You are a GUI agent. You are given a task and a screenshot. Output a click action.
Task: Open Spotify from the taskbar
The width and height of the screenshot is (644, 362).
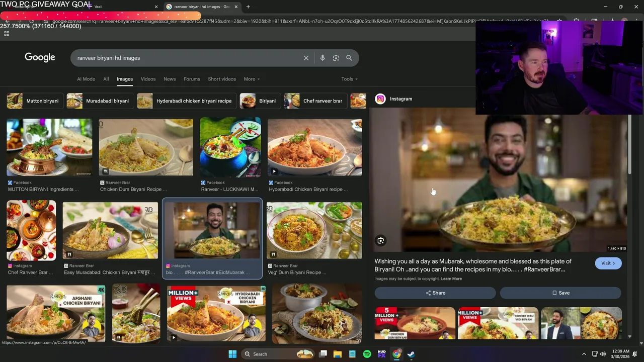[x=367, y=354]
